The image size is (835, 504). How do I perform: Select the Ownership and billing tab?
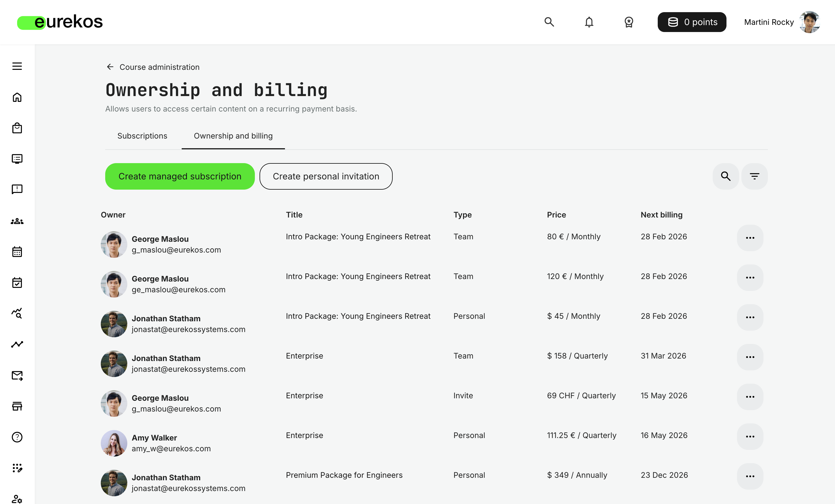point(233,136)
